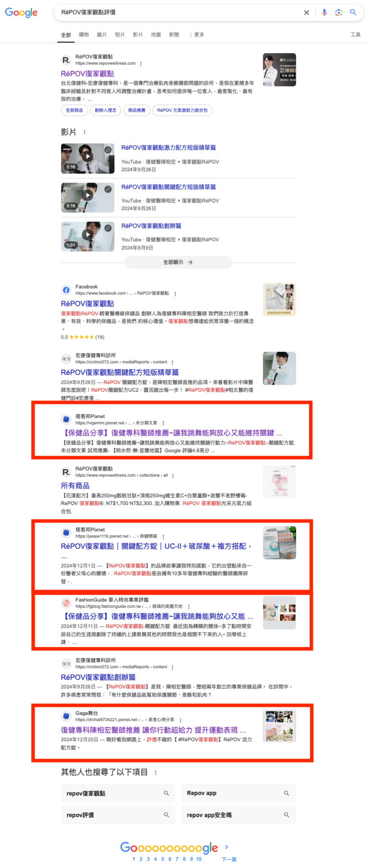The image size is (369, 868).
Task: Search related term repov評價
Action: 118,815
